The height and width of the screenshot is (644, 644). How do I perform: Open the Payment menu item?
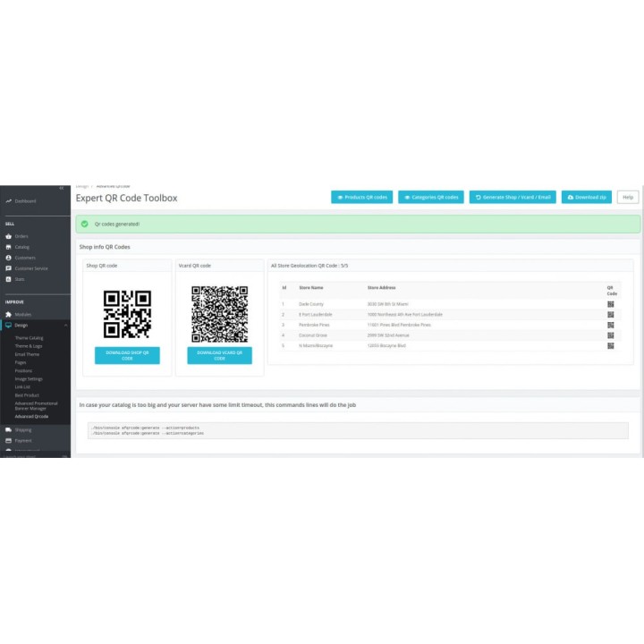[x=23, y=441]
